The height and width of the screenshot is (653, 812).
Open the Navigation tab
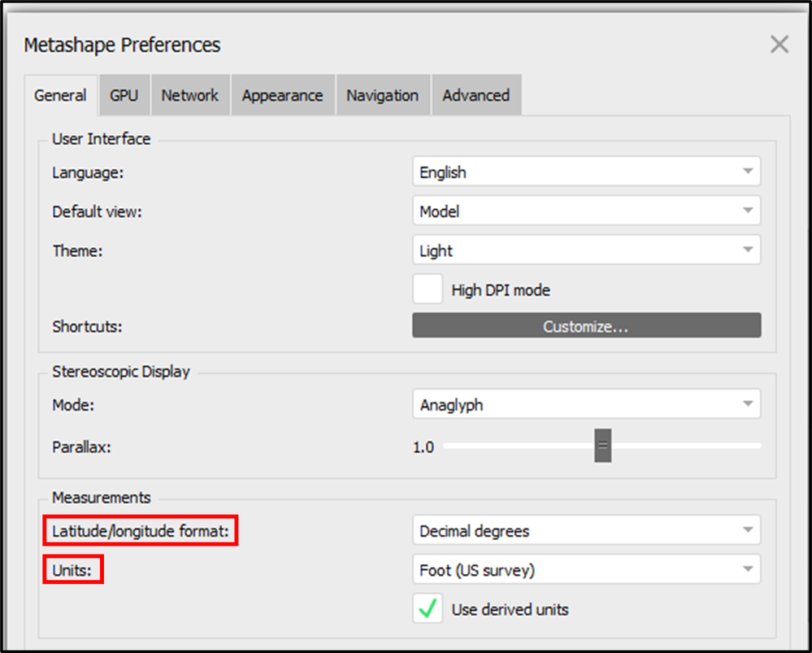(x=383, y=95)
